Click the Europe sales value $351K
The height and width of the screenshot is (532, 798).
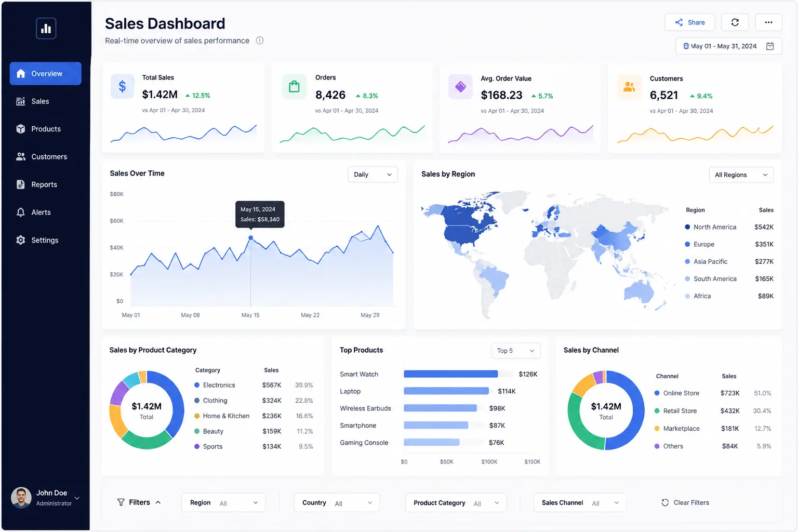tap(764, 244)
